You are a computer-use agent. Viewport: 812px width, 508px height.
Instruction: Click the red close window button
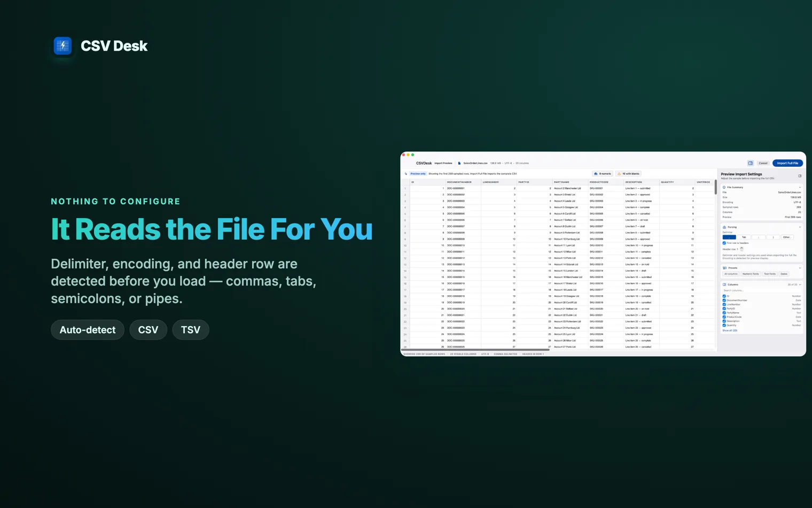403,155
